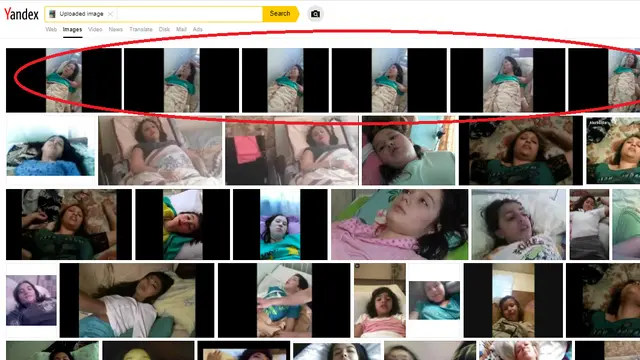Open thumbnail of child in light green shirt
The width and height of the screenshot is (640, 360).
[x=409, y=150]
